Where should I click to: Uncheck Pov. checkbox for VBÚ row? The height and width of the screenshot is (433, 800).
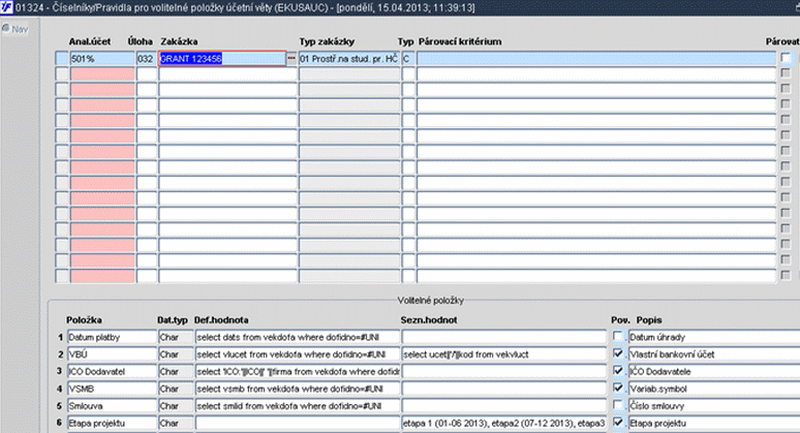[618, 353]
